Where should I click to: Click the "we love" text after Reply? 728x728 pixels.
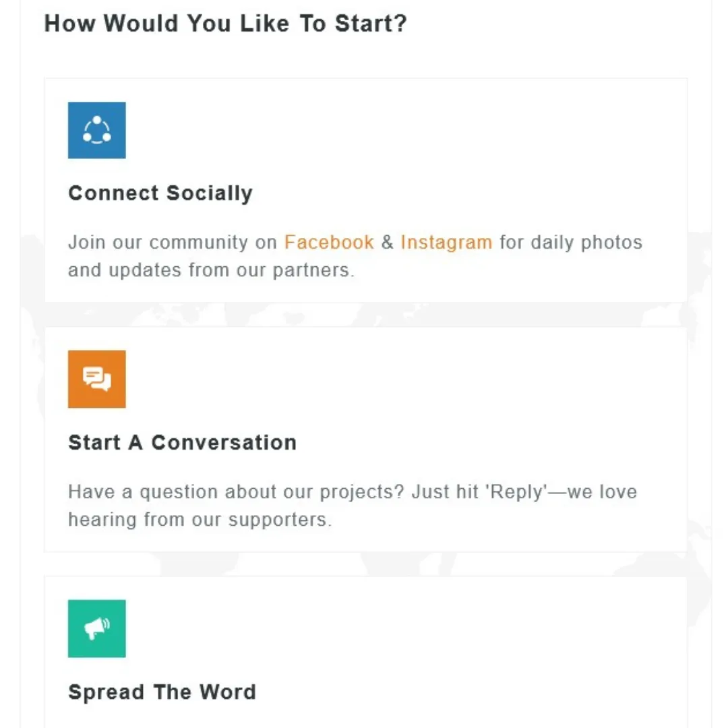click(x=603, y=492)
